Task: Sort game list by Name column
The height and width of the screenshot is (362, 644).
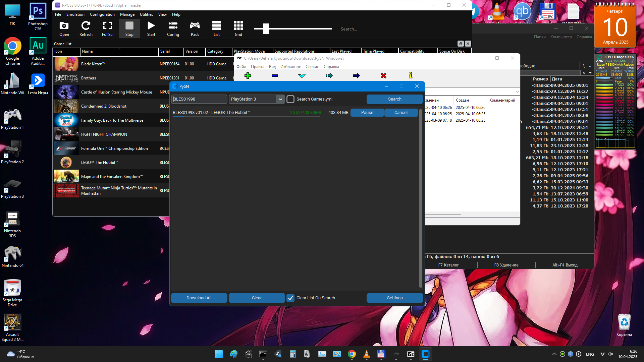Action: [x=119, y=51]
